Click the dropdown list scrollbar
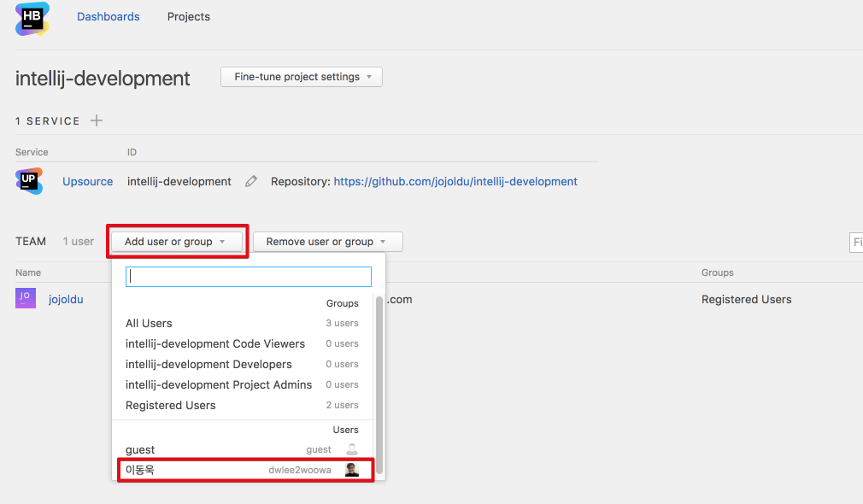The height and width of the screenshot is (504, 863). coord(379,385)
